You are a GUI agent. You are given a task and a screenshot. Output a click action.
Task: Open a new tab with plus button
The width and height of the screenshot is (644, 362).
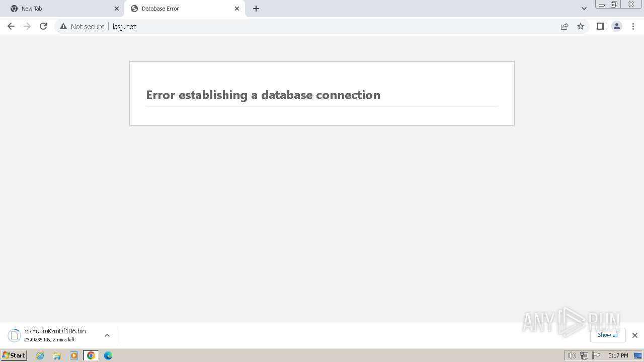click(256, 9)
